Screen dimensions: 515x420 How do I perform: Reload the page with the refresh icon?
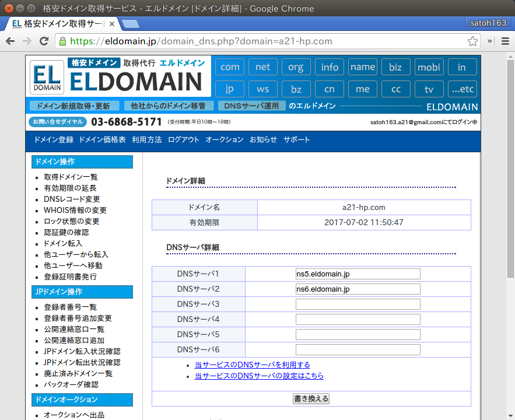[x=44, y=41]
